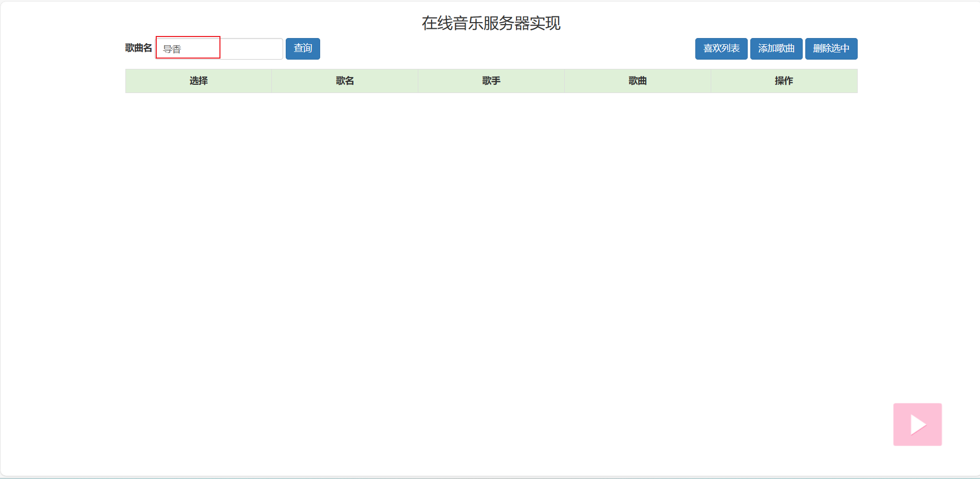Screen dimensions: 980x479
Task: Click the 歌名 column header
Action: coord(345,81)
